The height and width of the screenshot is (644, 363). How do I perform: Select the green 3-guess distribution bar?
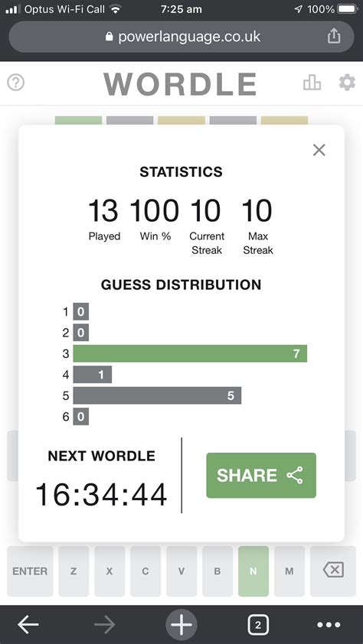click(x=190, y=353)
